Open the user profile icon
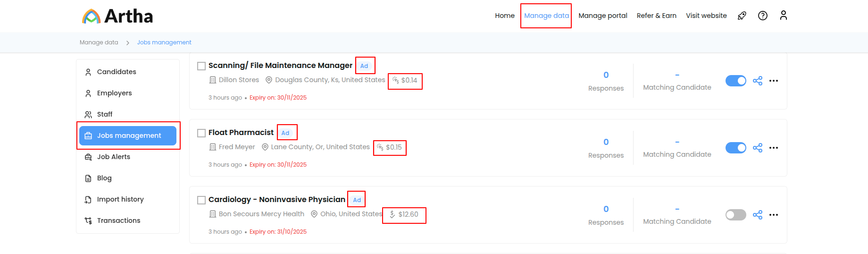Viewport: 868px width, 254px height. pos(784,16)
